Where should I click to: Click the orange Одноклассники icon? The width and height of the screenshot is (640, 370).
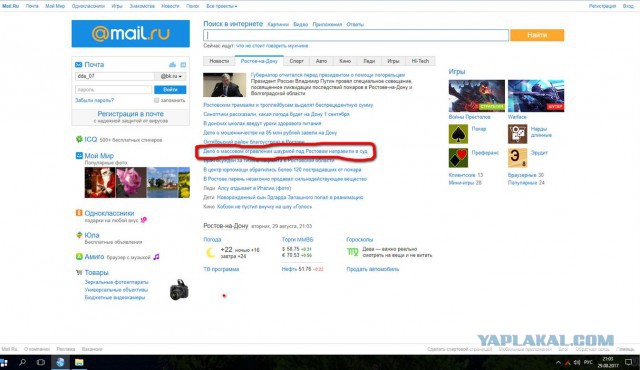tap(79, 213)
